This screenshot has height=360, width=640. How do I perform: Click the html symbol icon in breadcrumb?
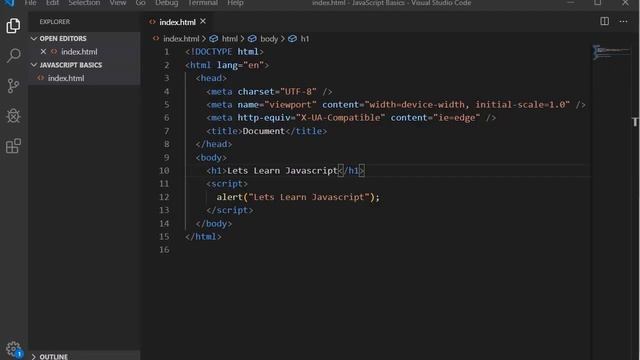coord(213,39)
